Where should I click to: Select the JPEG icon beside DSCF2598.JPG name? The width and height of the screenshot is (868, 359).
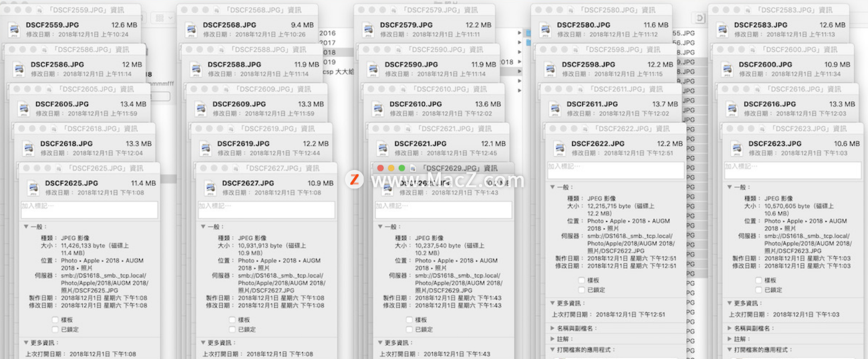[x=550, y=69]
